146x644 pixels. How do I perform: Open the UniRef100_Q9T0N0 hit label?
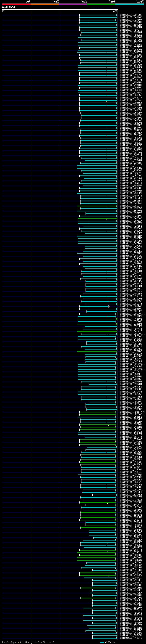(131, 15)
